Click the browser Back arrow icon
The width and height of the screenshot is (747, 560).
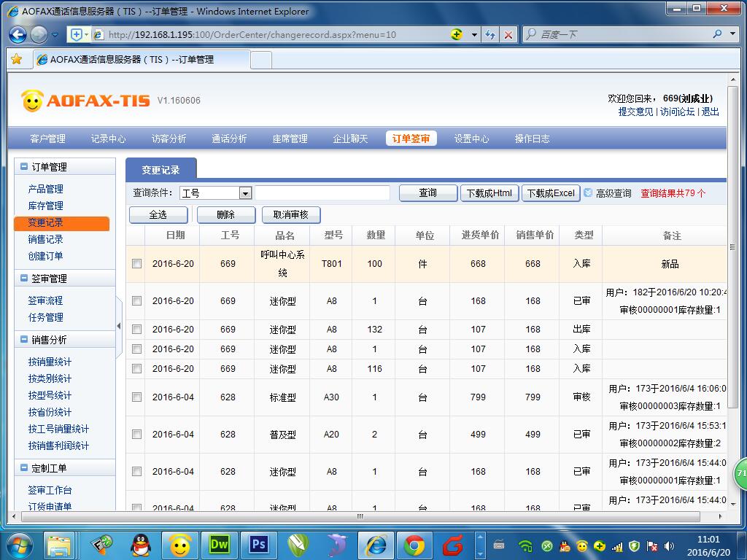coord(16,34)
